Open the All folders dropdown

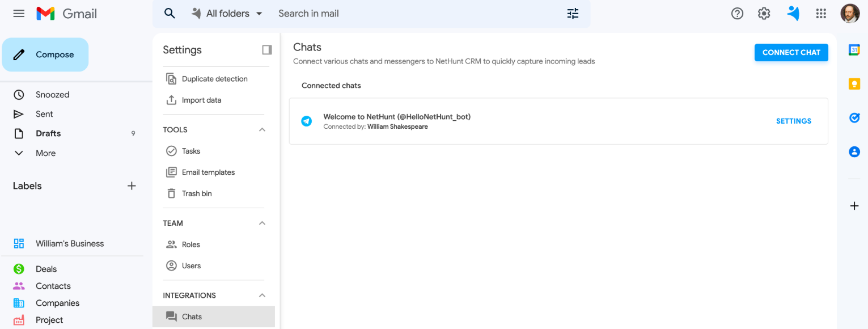click(227, 13)
